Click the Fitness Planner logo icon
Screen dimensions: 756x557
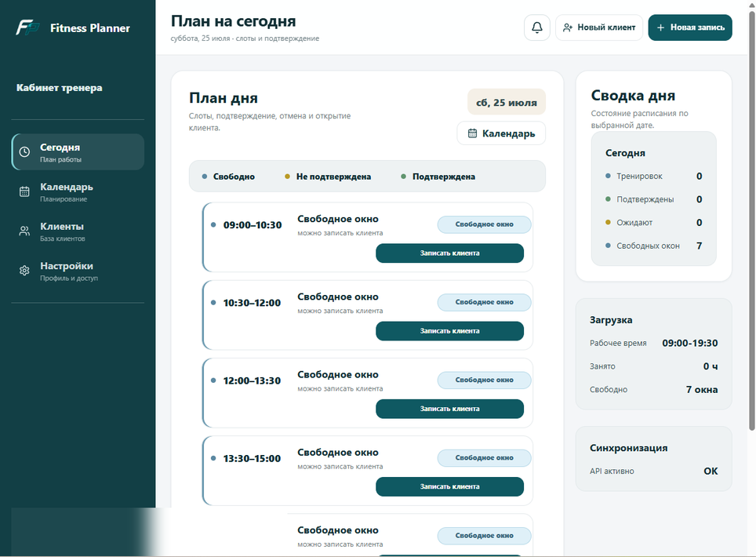[x=27, y=27]
